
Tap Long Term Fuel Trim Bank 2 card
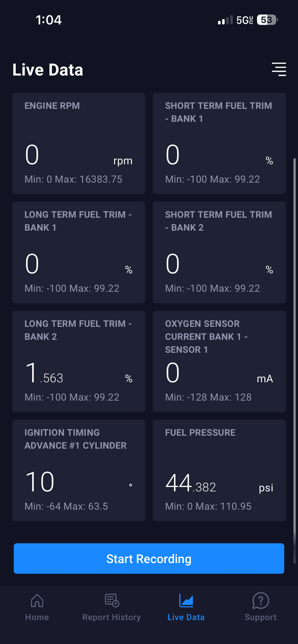pos(79,361)
